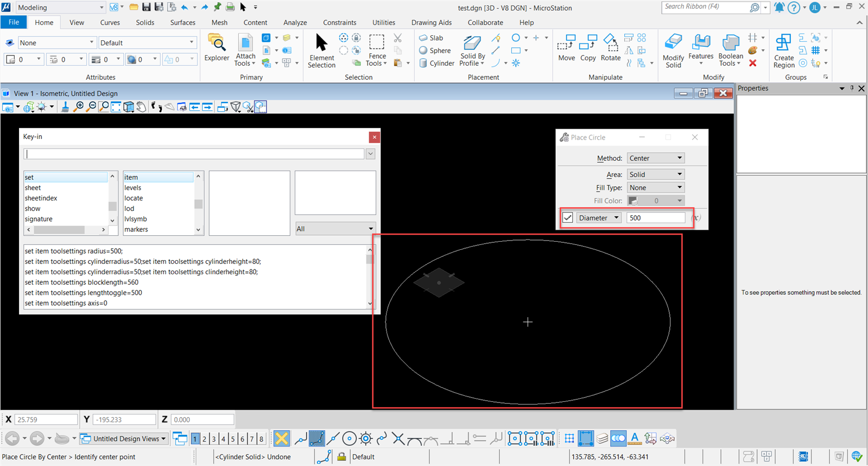Click the Move tool in Manipulate
Screen dimensions: 868x466
[566, 48]
